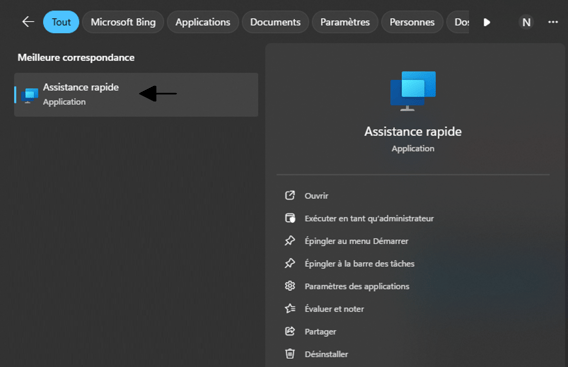The image size is (568, 367).
Task: Click the pin icon for menu Démarrer
Action: (x=290, y=241)
